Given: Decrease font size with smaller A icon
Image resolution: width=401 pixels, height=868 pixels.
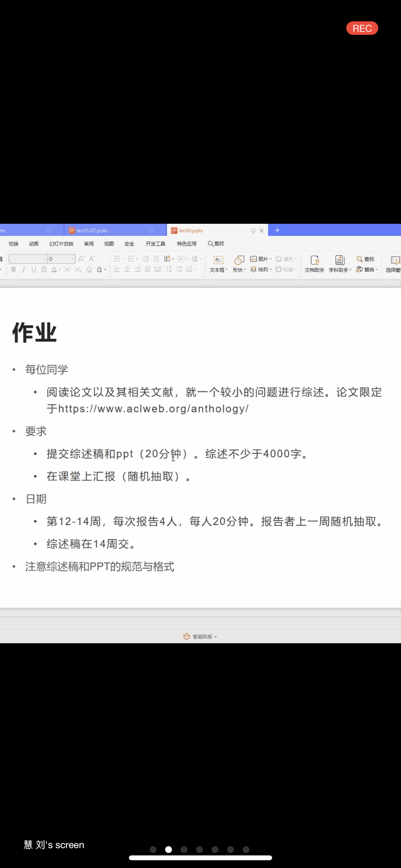Looking at the screenshot, I should [92, 259].
